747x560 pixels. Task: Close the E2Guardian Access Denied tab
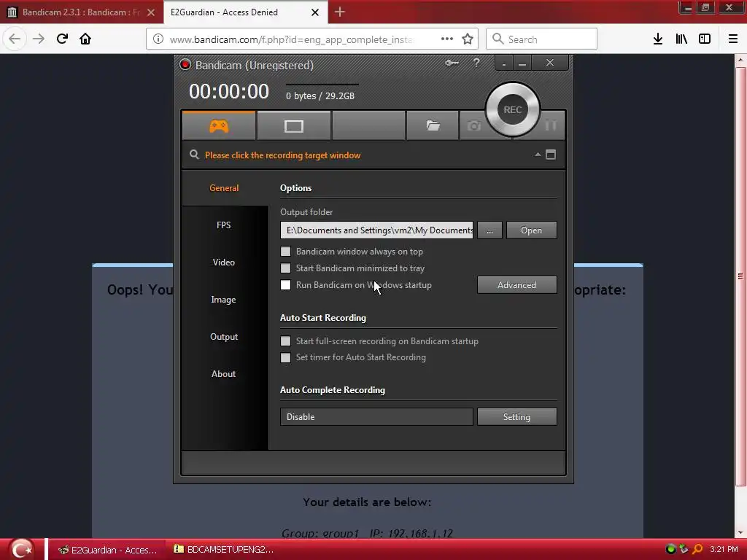click(315, 12)
